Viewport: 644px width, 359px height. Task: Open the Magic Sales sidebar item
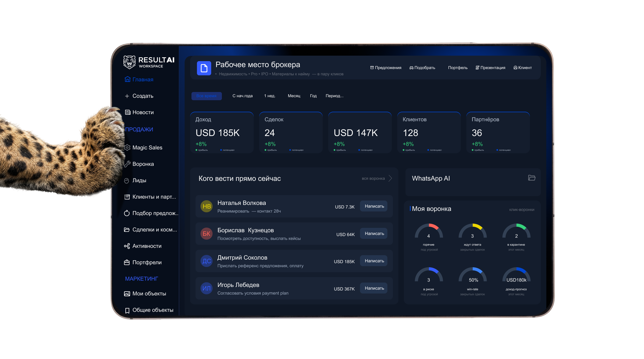coord(143,147)
